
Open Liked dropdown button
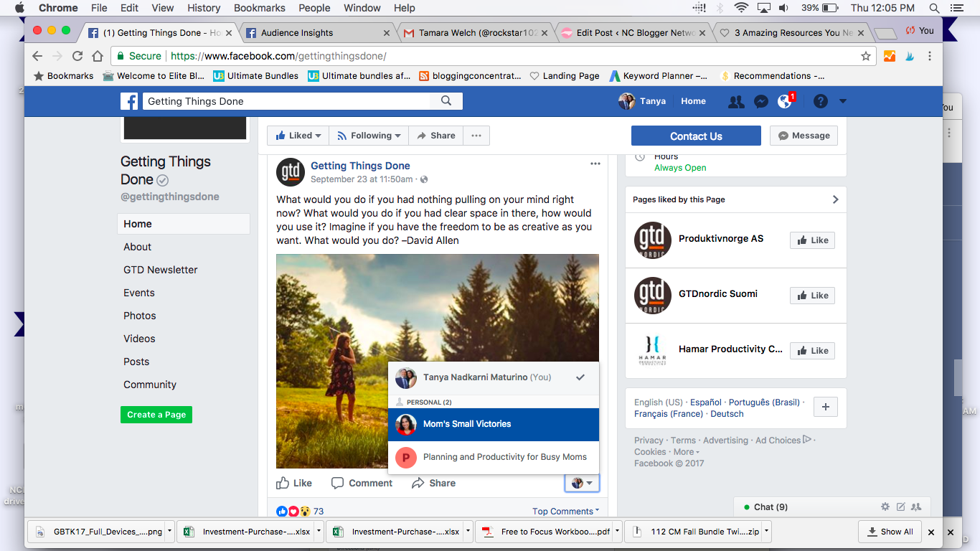[298, 136]
